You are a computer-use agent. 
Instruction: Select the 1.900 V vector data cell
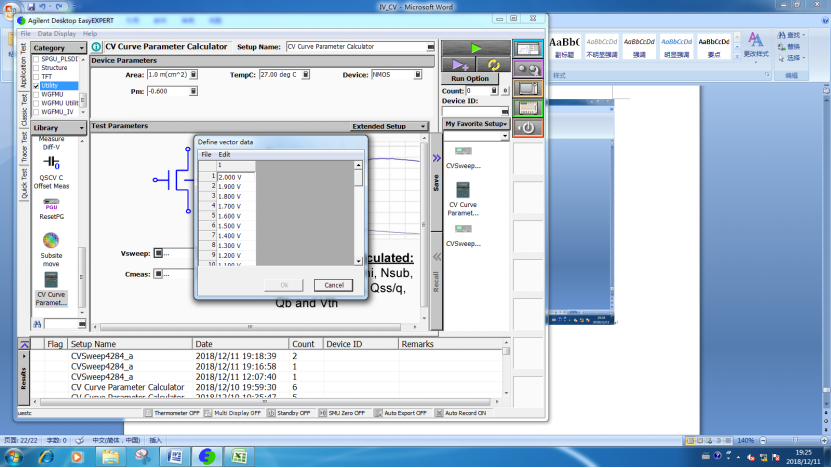tap(236, 187)
